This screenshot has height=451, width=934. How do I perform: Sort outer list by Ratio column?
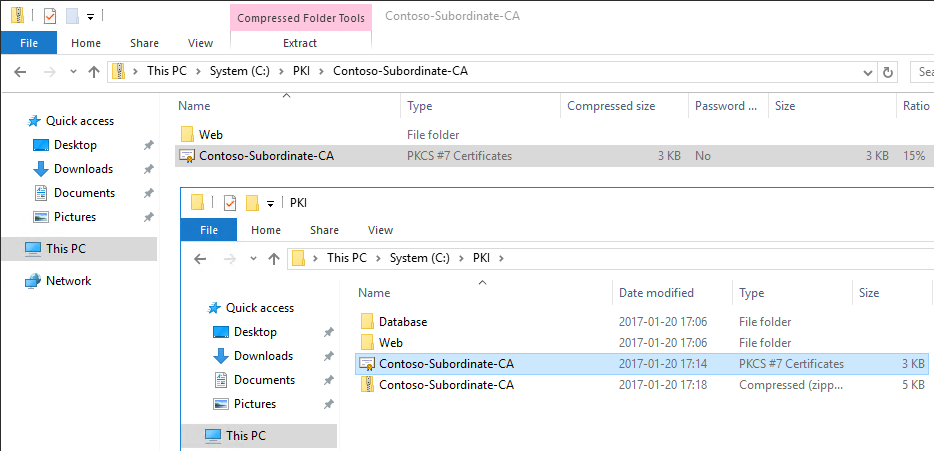(916, 106)
